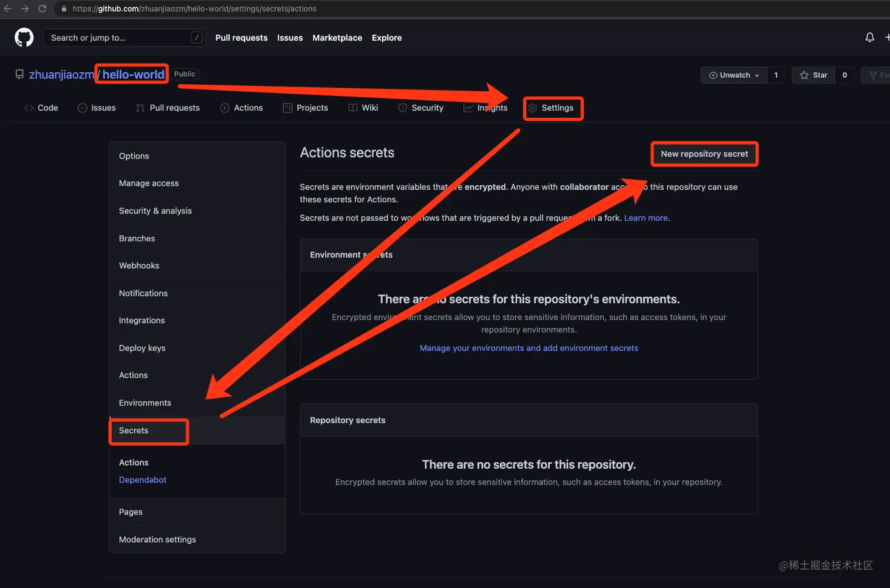Open the hello-world repository link

click(x=134, y=74)
